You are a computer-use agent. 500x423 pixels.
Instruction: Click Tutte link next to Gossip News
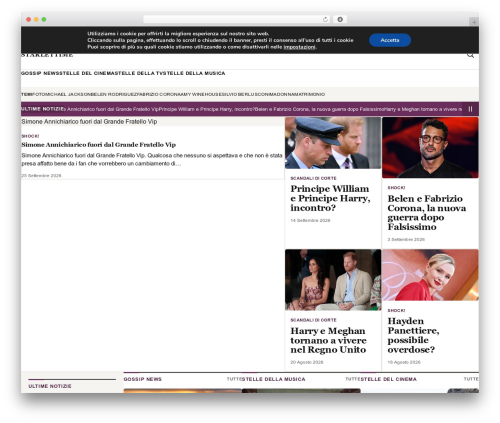[x=234, y=379]
